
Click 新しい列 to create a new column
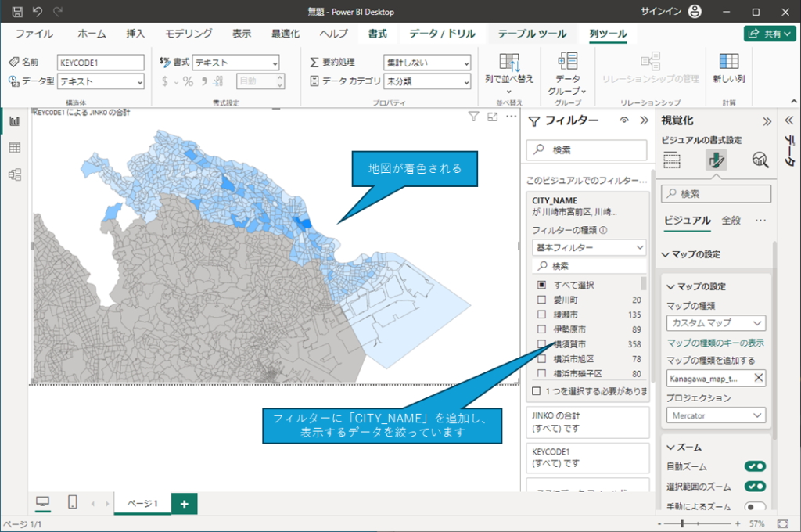730,65
